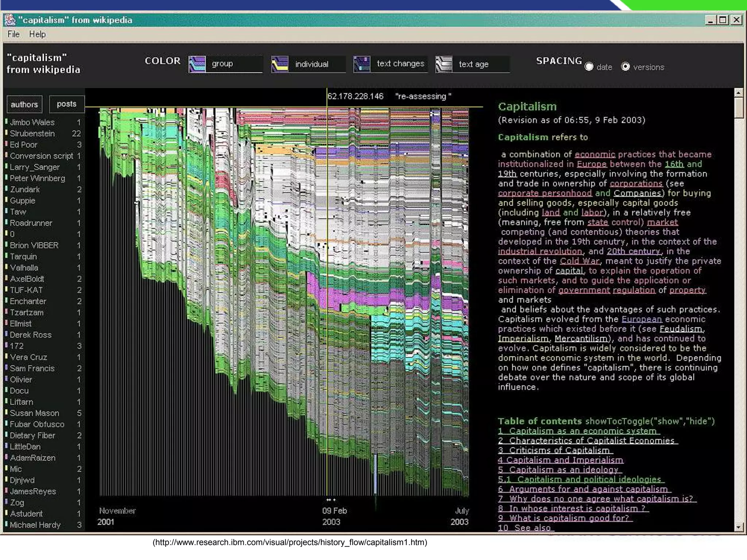Open the File menu
747x560 pixels.
[x=13, y=34]
